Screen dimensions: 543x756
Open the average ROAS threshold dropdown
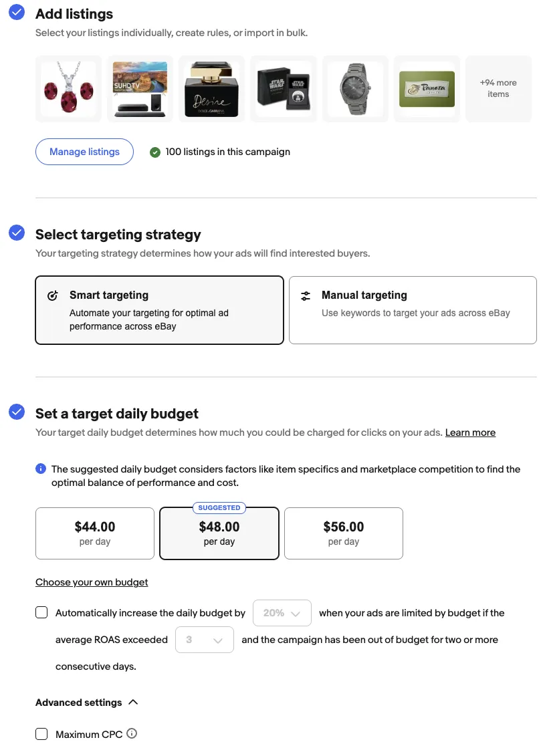tap(204, 640)
